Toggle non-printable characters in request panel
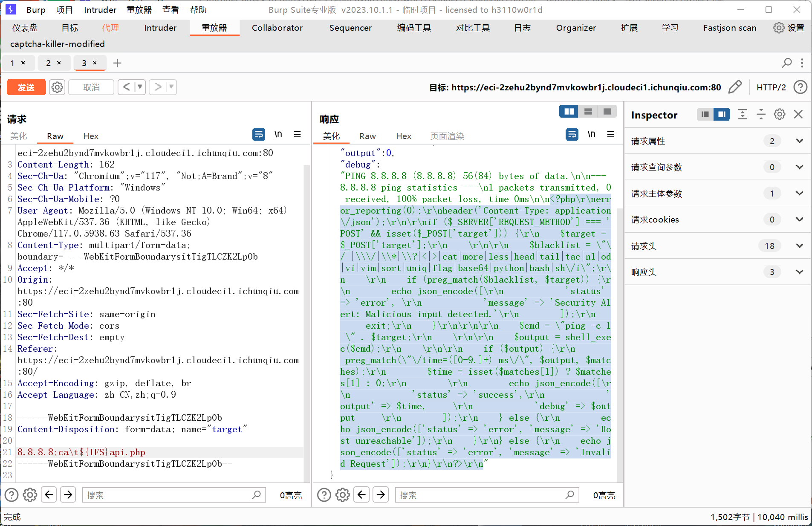This screenshot has width=812, height=526. coord(278,135)
